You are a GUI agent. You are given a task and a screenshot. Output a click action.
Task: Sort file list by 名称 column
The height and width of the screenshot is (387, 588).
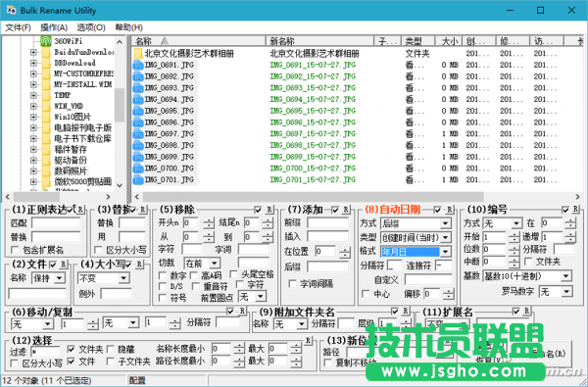pos(199,40)
